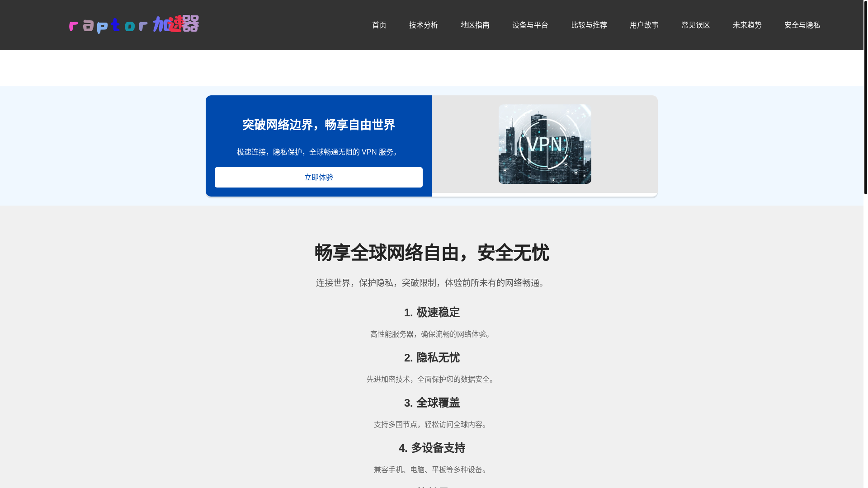Click the text 高性能服务器，确保流畅的网络体验。
The image size is (868, 488).
[x=432, y=334]
